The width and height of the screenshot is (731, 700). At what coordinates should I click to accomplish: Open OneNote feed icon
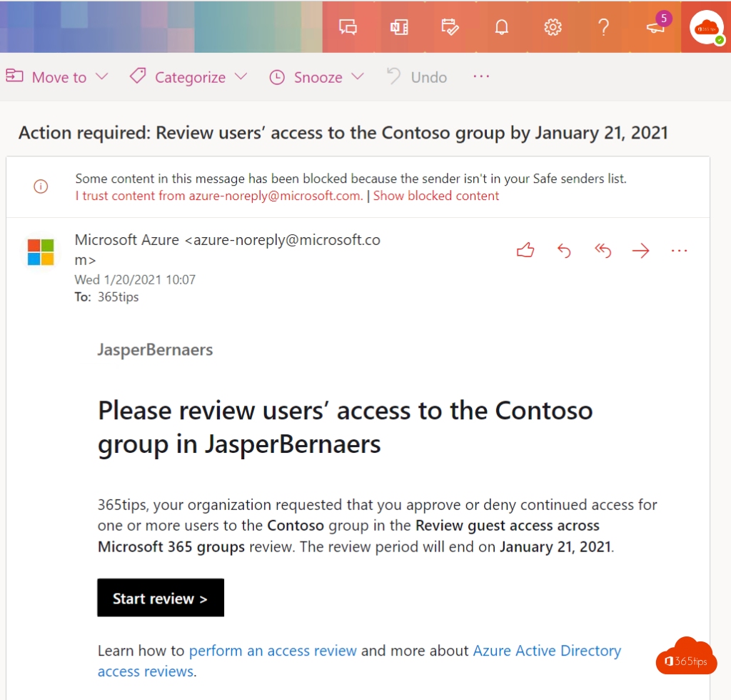point(398,27)
